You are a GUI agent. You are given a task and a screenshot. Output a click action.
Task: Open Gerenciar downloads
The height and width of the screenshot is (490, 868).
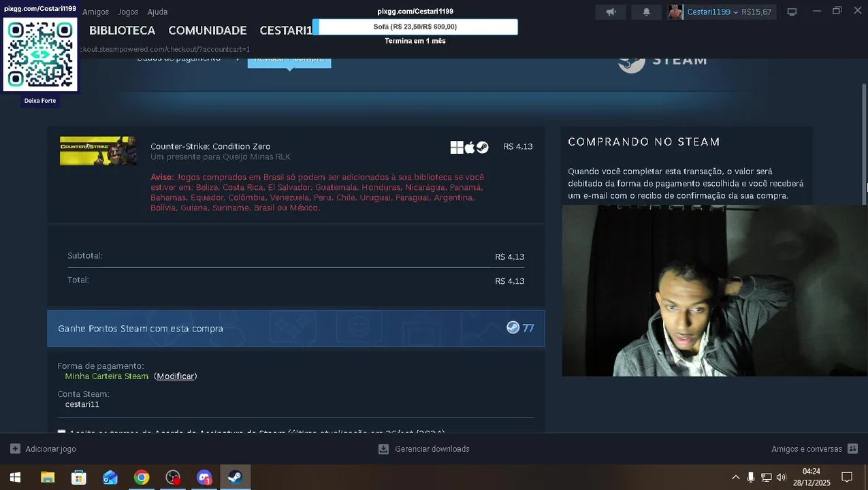[432, 449]
